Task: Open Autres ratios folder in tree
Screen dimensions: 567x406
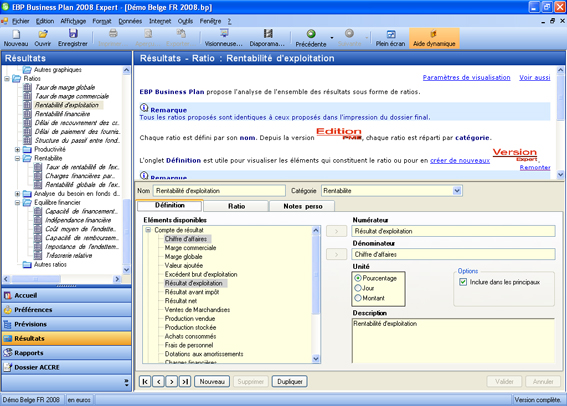Action: point(50,265)
